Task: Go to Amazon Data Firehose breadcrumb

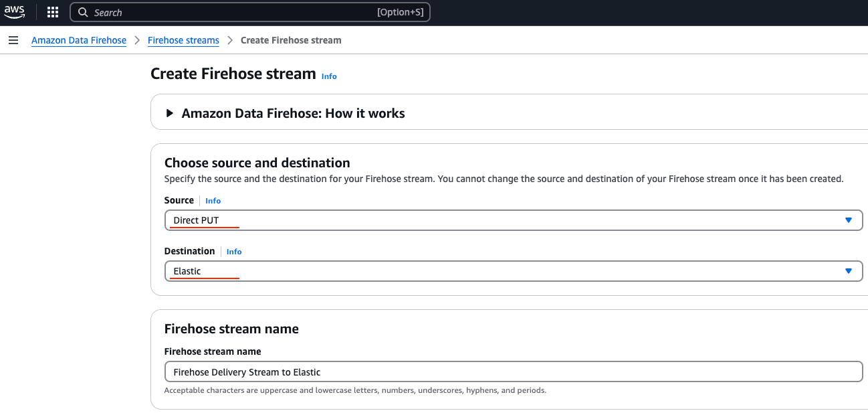Action: [79, 40]
